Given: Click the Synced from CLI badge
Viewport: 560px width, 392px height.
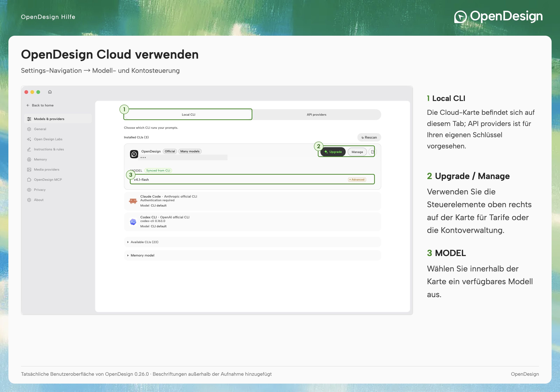Looking at the screenshot, I should pyautogui.click(x=158, y=170).
